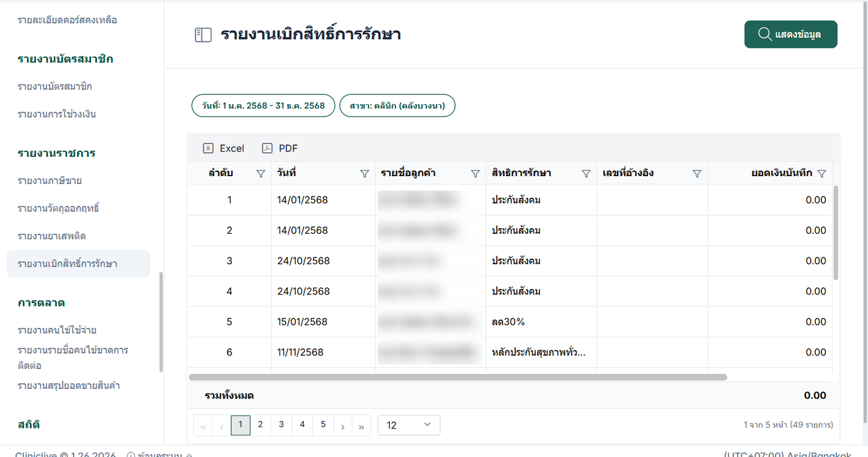Jump to last page arrow
The width and height of the screenshot is (868, 457).
(361, 426)
